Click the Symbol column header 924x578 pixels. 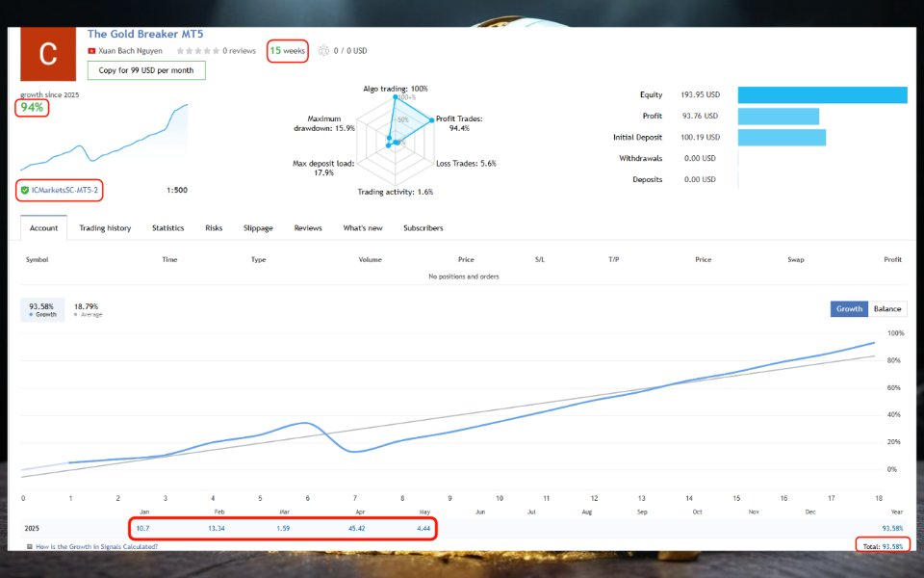click(x=37, y=259)
